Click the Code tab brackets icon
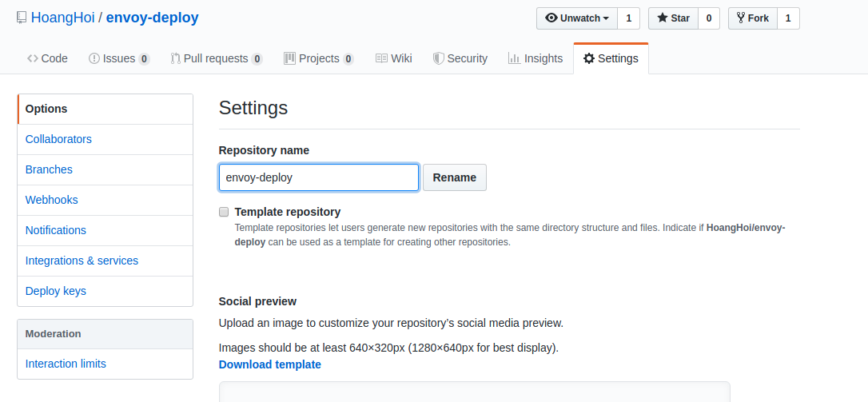 (33, 58)
